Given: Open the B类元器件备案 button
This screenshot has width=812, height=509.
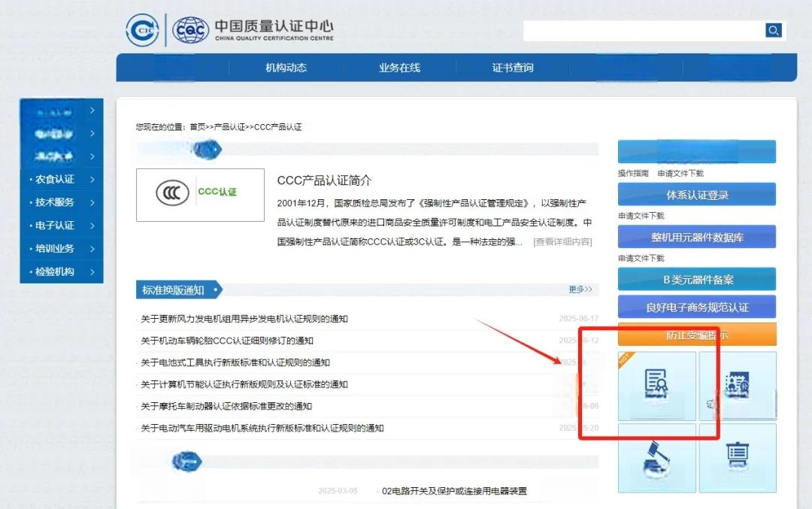Looking at the screenshot, I should point(697,280).
